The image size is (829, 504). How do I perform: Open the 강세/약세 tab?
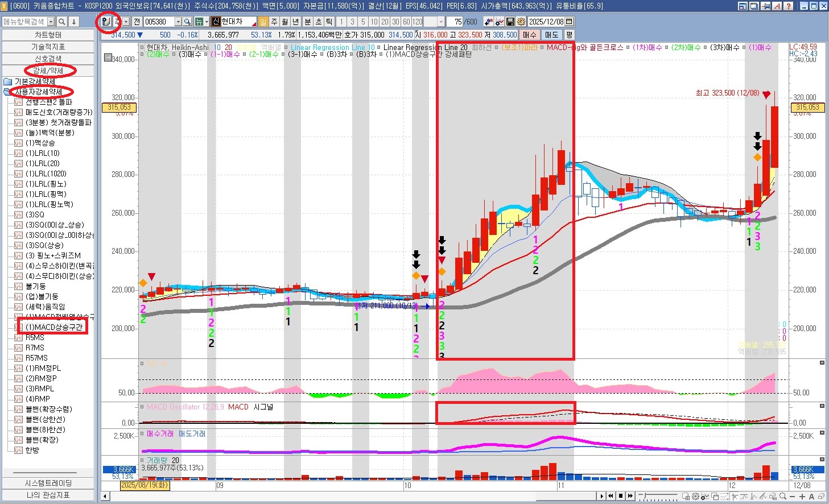[x=48, y=71]
